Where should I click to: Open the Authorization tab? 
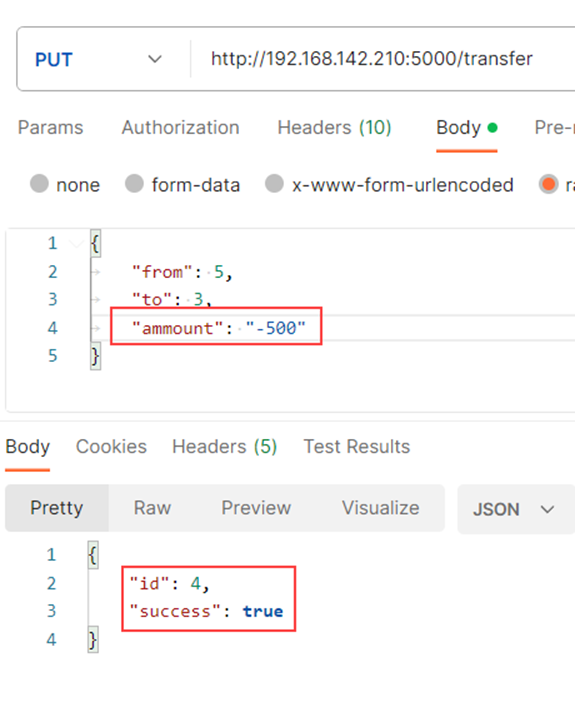click(180, 128)
